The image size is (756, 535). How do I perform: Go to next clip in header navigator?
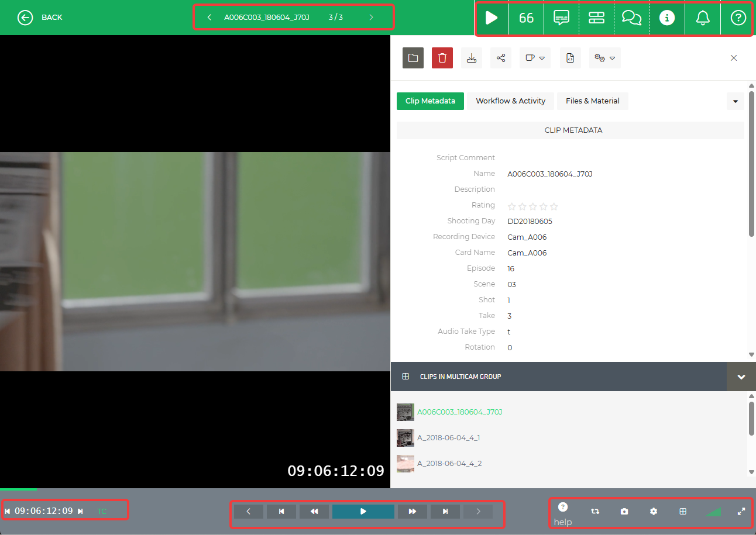(371, 18)
